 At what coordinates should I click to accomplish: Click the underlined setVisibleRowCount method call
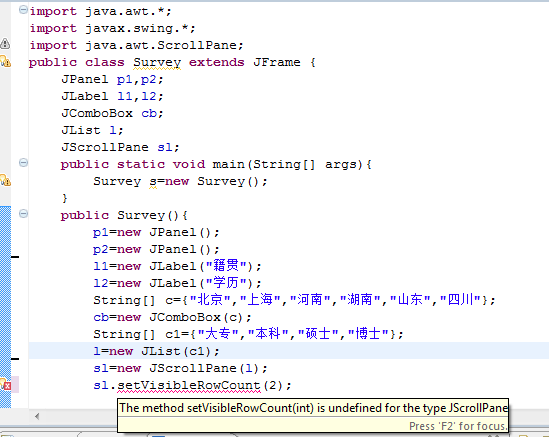pos(189,386)
